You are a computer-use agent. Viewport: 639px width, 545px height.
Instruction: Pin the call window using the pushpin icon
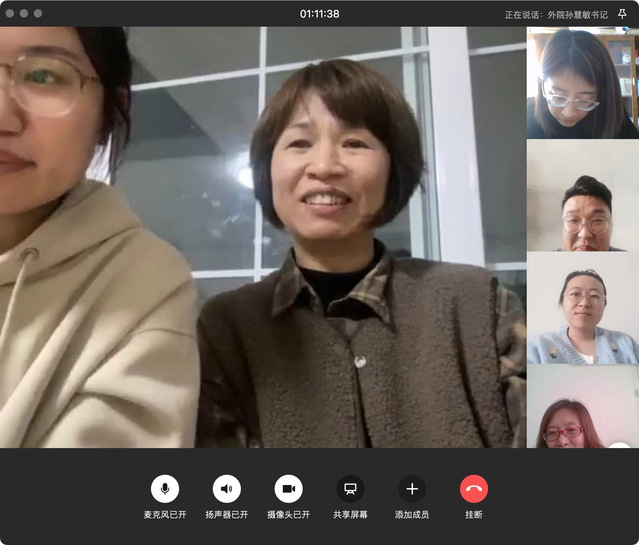[x=623, y=14]
